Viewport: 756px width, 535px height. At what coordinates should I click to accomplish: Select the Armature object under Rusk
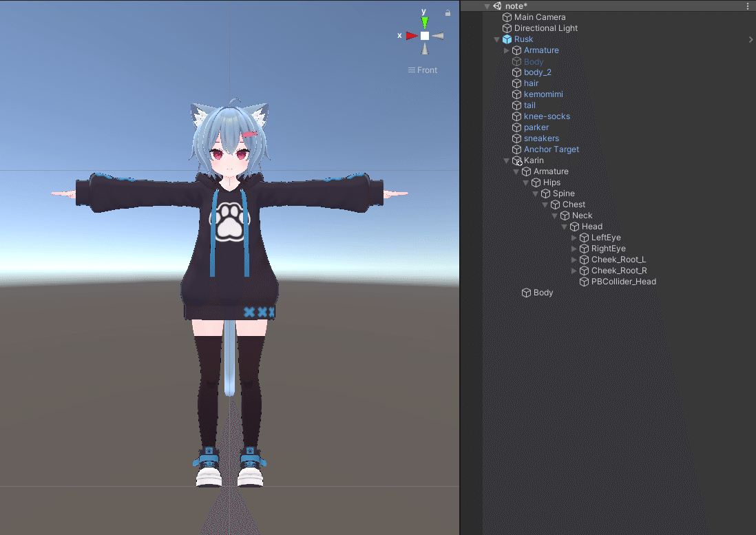pos(541,50)
